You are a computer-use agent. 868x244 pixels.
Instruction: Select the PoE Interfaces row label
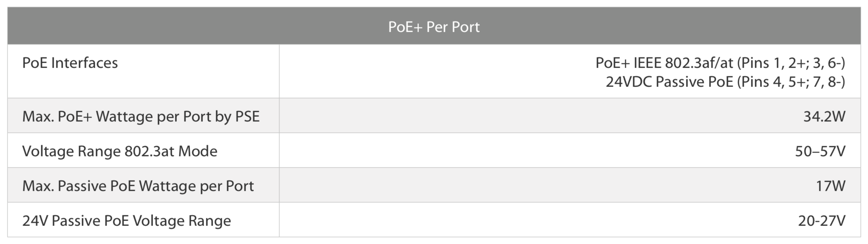[70, 63]
